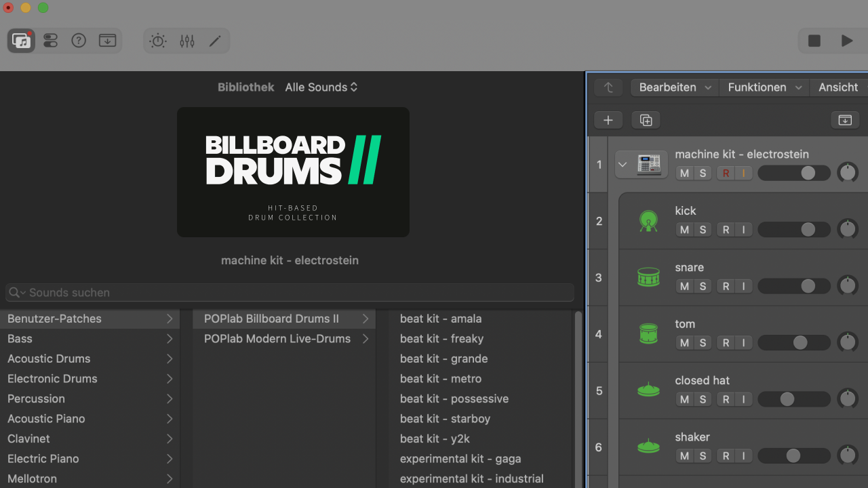Click the snare drum track icon
The width and height of the screenshot is (868, 488).
[649, 277]
